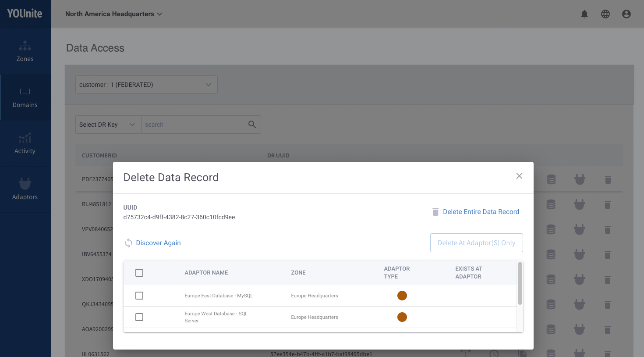Viewport: 644px width, 357px height.
Task: Click trash icon for row QKJ3434095
Action: (x=608, y=304)
